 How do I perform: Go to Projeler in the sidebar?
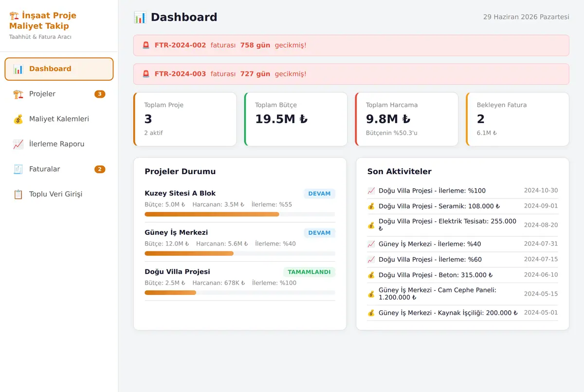tap(59, 94)
